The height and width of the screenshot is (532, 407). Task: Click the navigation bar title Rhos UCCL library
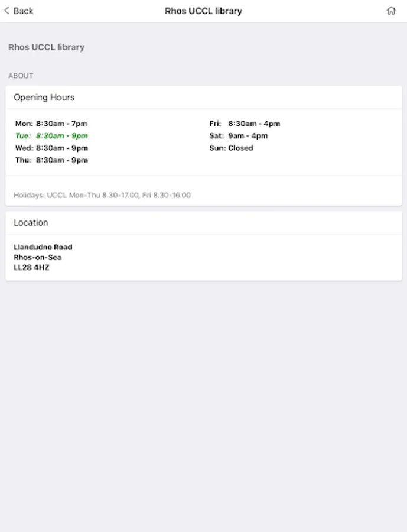(203, 11)
